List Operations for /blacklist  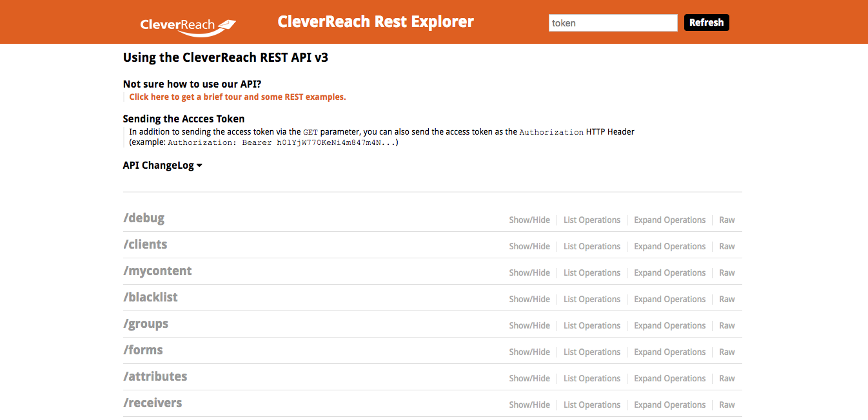pos(592,299)
